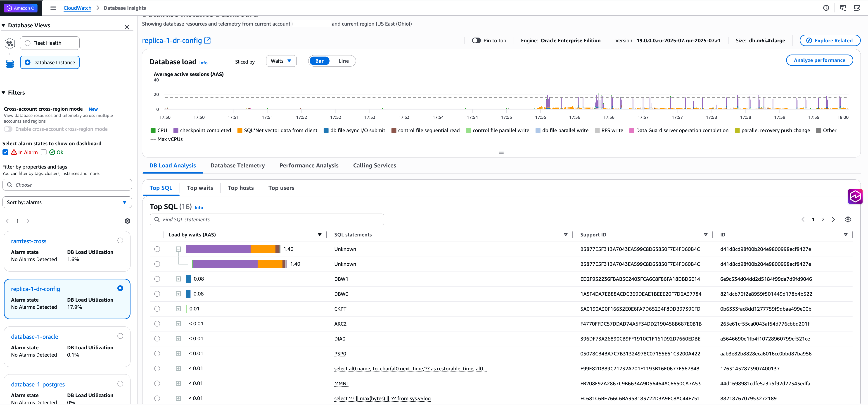The image size is (868, 405).
Task: Collapse the Database Views section
Action: point(3,25)
